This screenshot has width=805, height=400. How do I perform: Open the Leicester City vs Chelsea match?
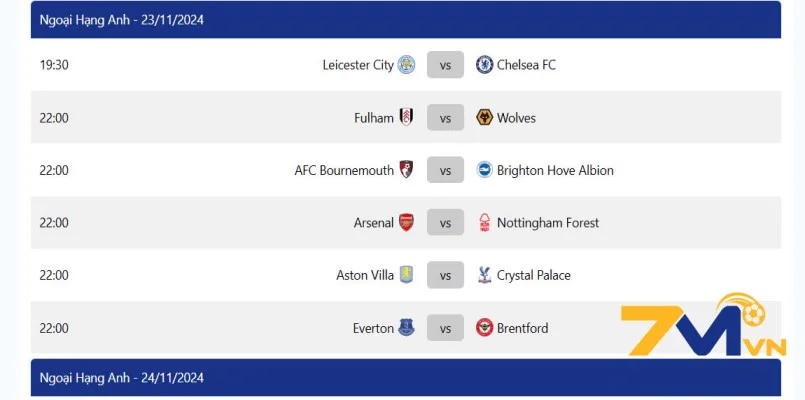[x=445, y=65]
